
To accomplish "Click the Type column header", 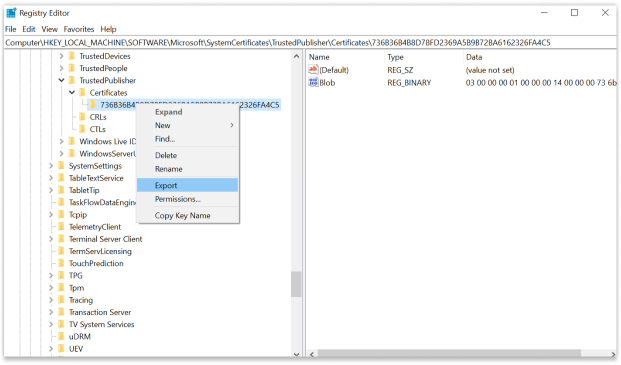I will coord(423,57).
